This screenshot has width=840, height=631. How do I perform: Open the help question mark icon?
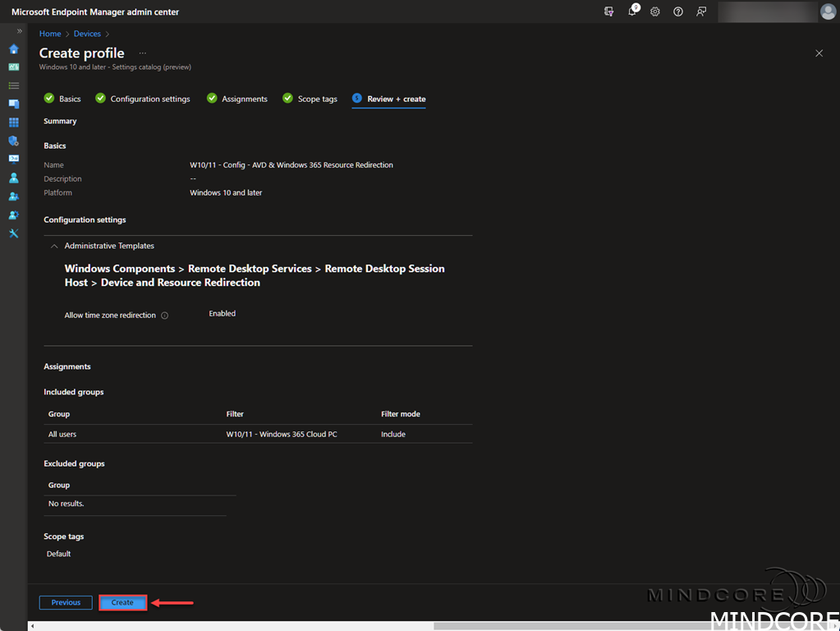[x=678, y=12]
